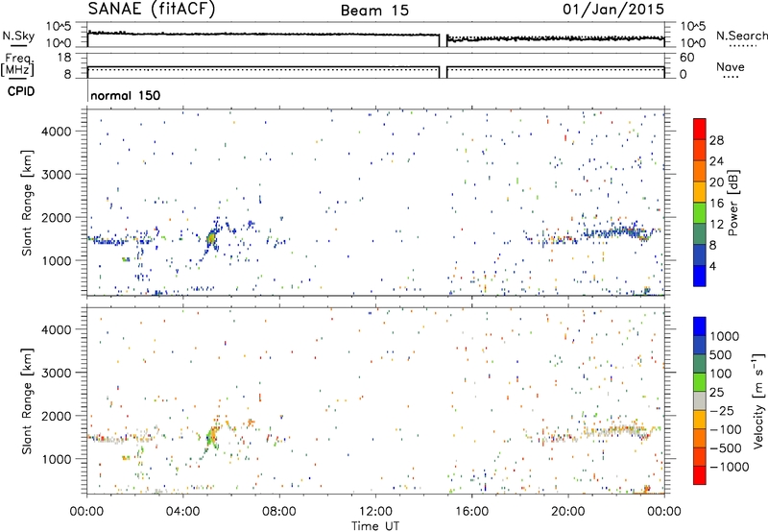Click the '20' value on Power scale
768x532 pixels.
(716, 182)
